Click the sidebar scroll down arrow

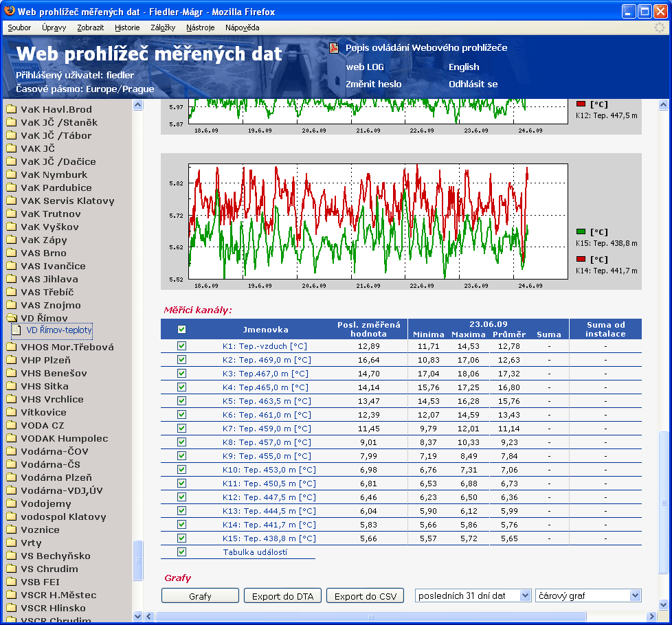click(x=137, y=616)
